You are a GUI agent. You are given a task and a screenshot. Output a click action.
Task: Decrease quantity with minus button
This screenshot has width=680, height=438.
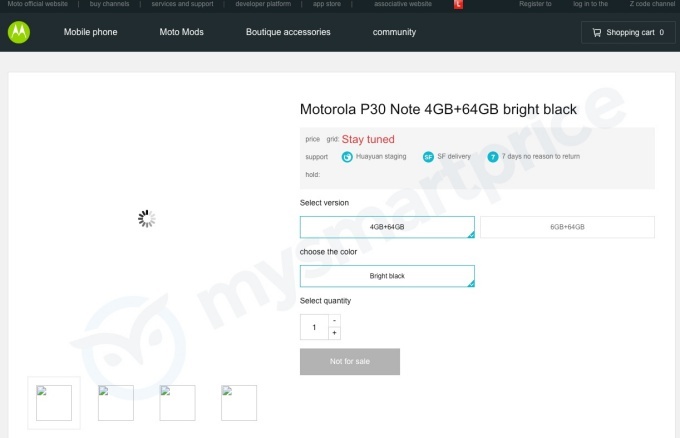(334, 320)
